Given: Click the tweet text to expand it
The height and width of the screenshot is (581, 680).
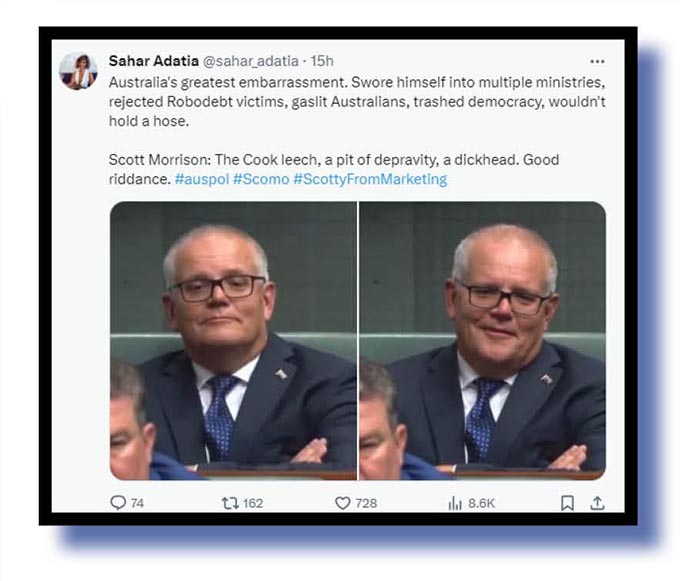Looking at the screenshot, I should point(357,131).
